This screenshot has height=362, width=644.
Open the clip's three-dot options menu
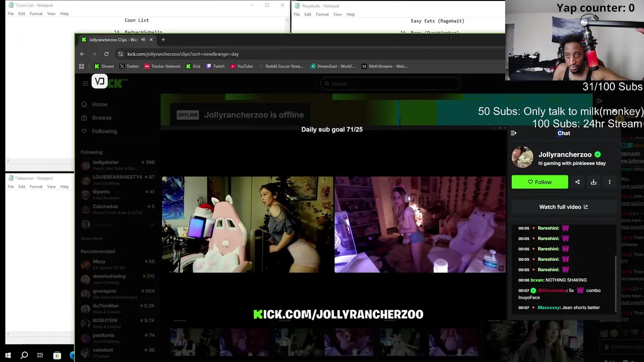point(610,182)
